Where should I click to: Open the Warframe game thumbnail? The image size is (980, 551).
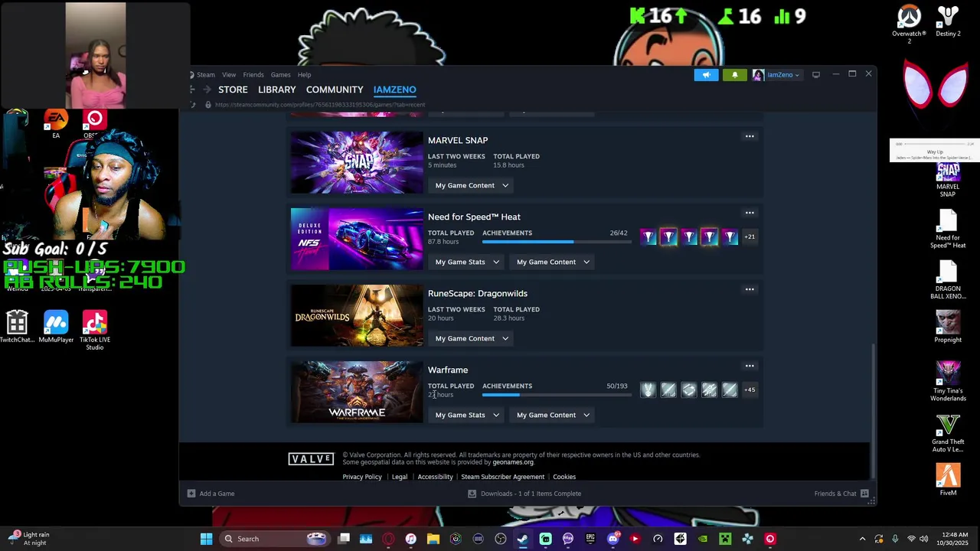click(x=357, y=392)
